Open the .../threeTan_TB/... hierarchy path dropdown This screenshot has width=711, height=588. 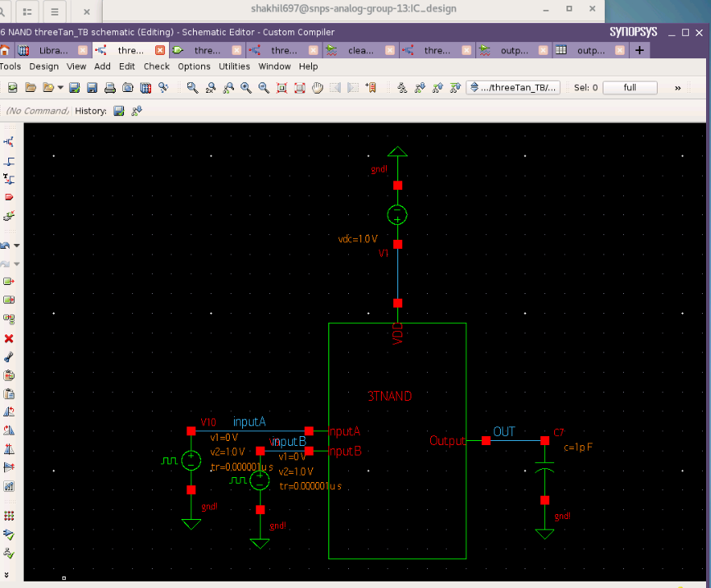(513, 87)
